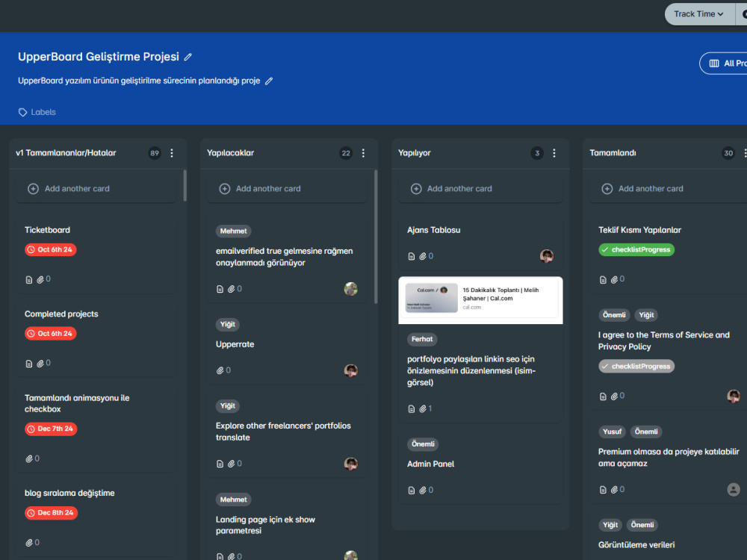The width and height of the screenshot is (747, 560).
Task: Click assignee avatar on Explore other freelancers card
Action: [x=351, y=464]
